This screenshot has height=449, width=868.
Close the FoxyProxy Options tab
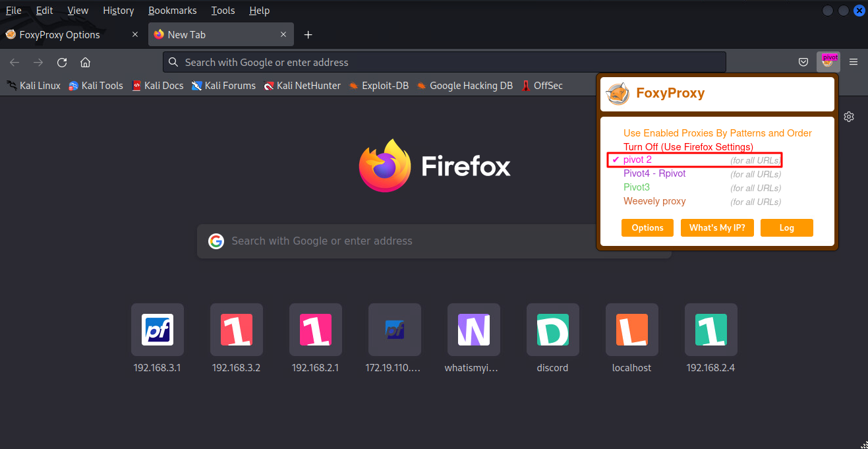(135, 35)
